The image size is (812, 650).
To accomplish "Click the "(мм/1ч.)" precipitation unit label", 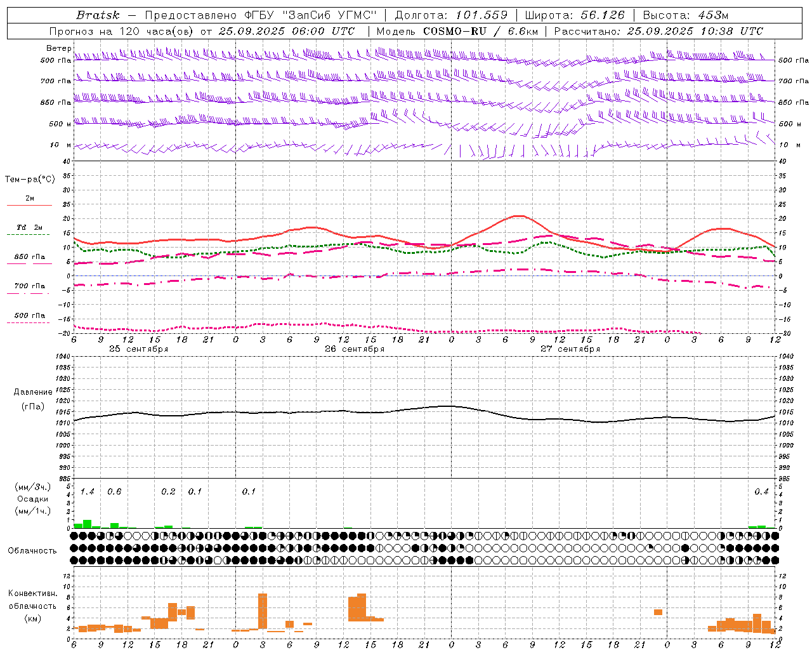I will point(32,511).
